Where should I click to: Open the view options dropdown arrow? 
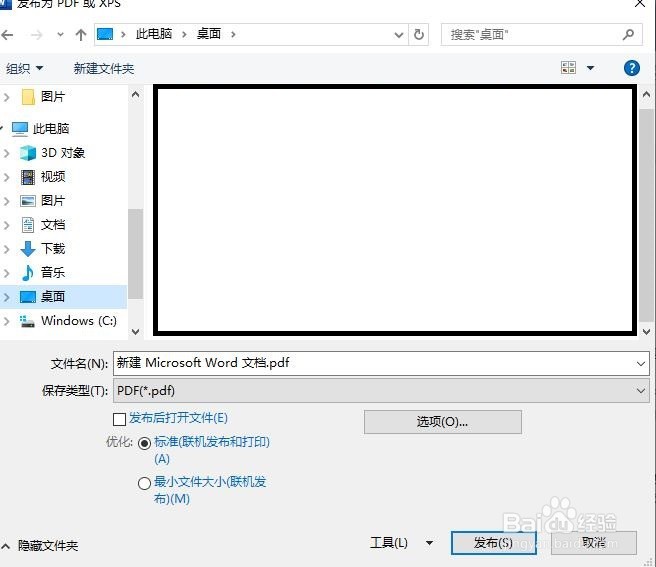590,68
